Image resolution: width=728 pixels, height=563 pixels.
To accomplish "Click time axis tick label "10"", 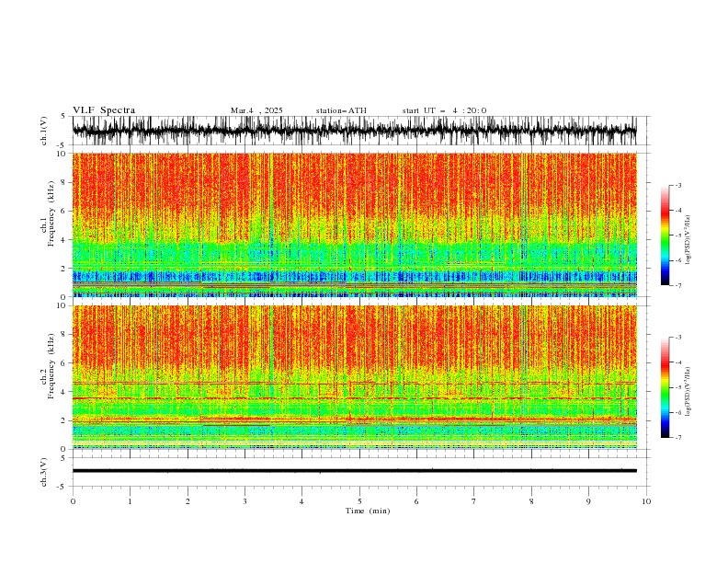I will tap(646, 501).
